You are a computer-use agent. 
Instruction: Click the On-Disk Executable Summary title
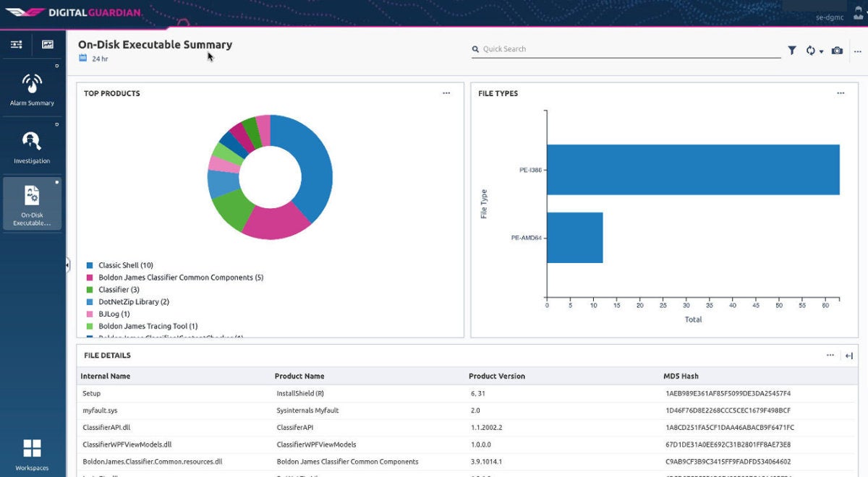155,44
